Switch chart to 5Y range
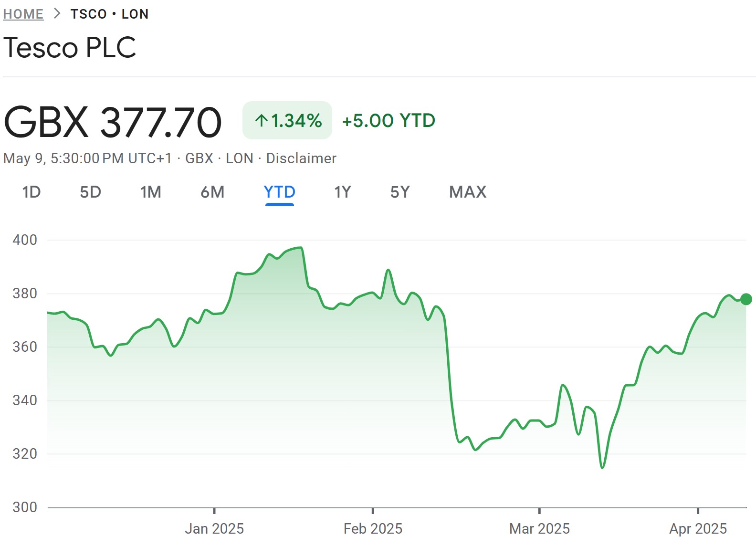The height and width of the screenshot is (547, 756). click(x=400, y=192)
